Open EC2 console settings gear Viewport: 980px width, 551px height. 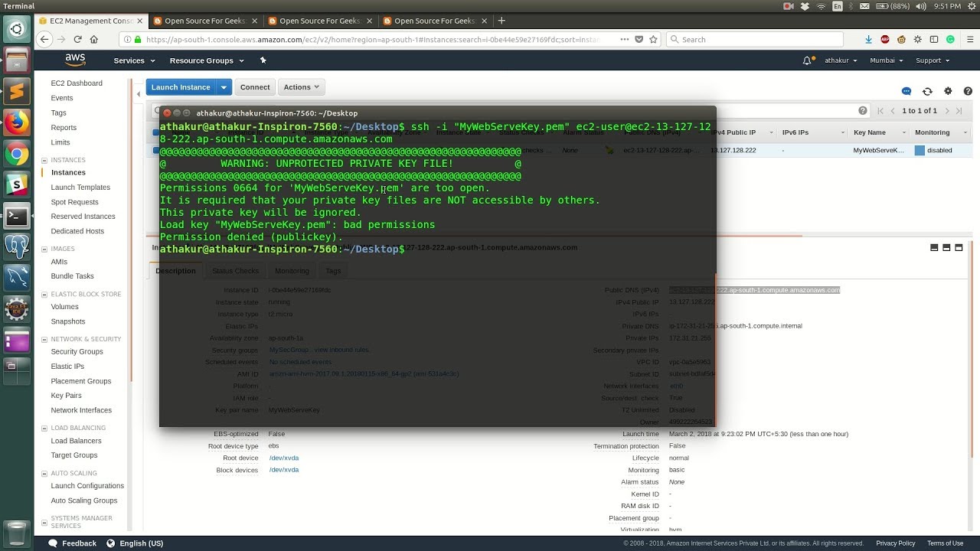click(x=948, y=91)
